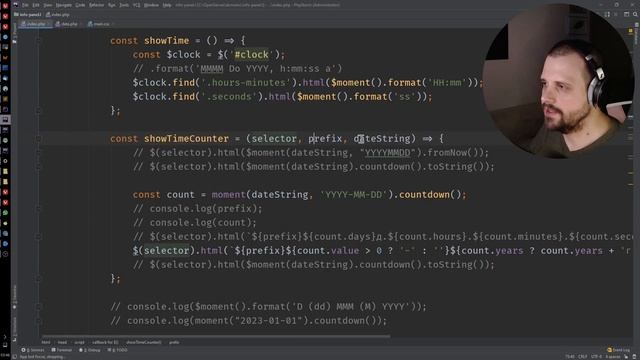This screenshot has width=640, height=360.
Task: Click the 'selector' parameter in showTimeCounter signature
Action: [x=274, y=138]
